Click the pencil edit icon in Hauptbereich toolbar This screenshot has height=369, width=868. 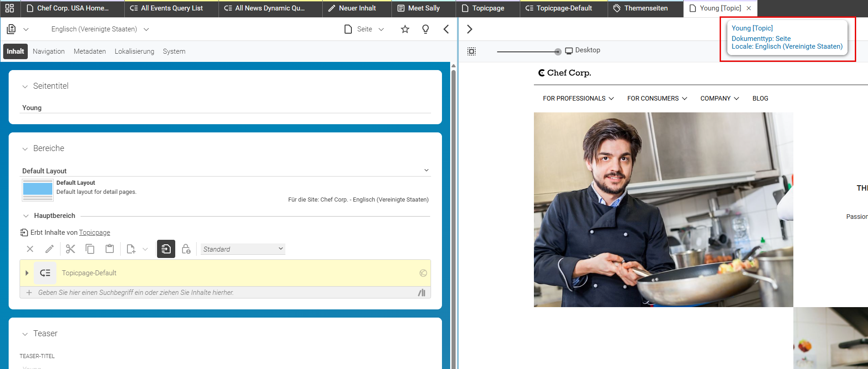tap(50, 249)
